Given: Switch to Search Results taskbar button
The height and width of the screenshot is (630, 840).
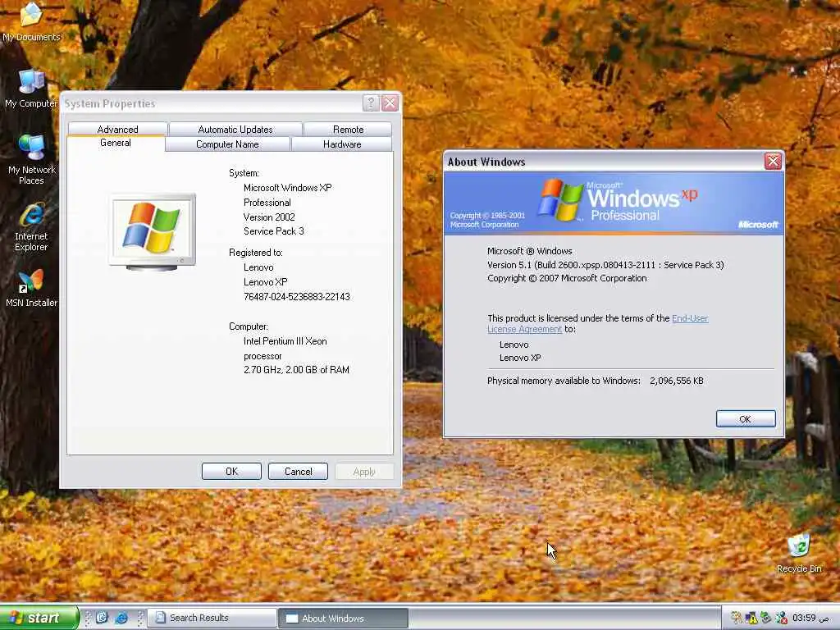Looking at the screenshot, I should click(x=212, y=618).
